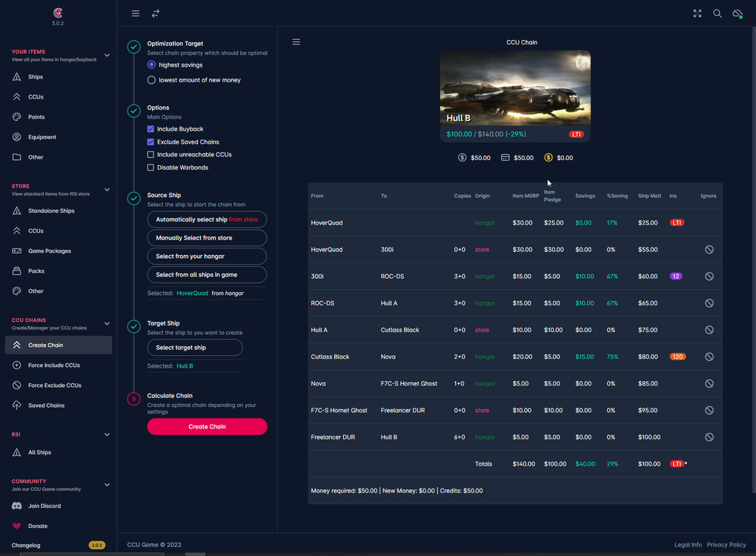756x556 pixels.
Task: Open Force Include CCUs page
Action: pyautogui.click(x=53, y=365)
